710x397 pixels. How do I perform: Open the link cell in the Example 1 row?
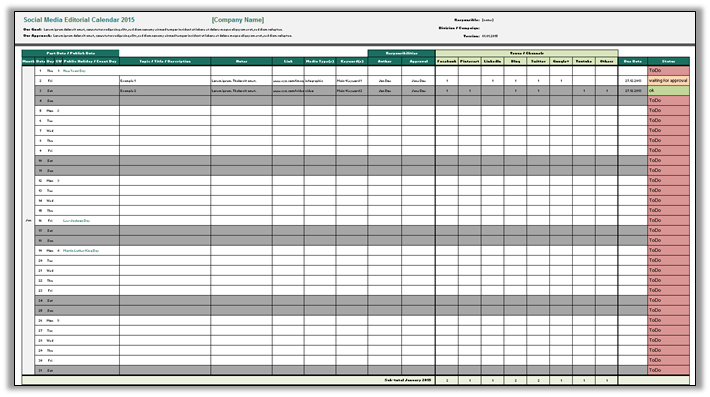pos(288,81)
